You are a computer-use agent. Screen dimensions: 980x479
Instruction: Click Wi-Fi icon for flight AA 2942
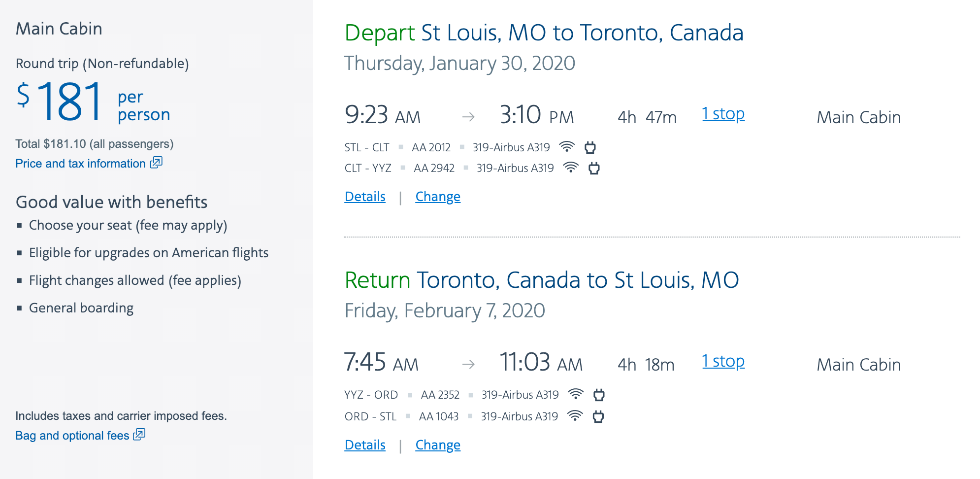pyautogui.click(x=571, y=168)
